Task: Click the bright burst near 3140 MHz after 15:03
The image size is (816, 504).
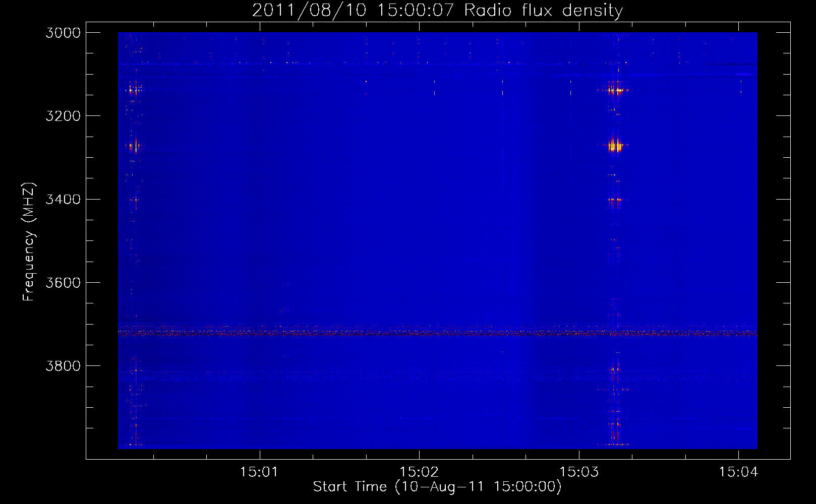Action: [x=615, y=90]
